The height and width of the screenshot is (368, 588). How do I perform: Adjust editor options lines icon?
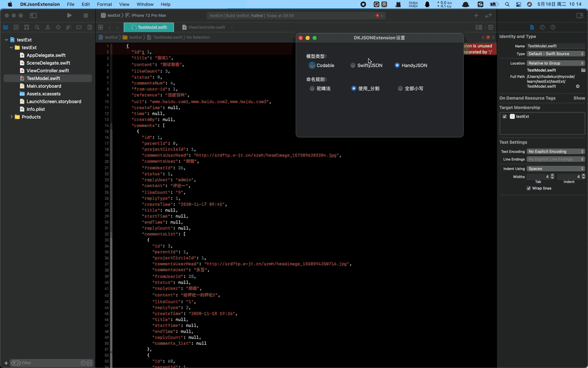click(x=479, y=27)
